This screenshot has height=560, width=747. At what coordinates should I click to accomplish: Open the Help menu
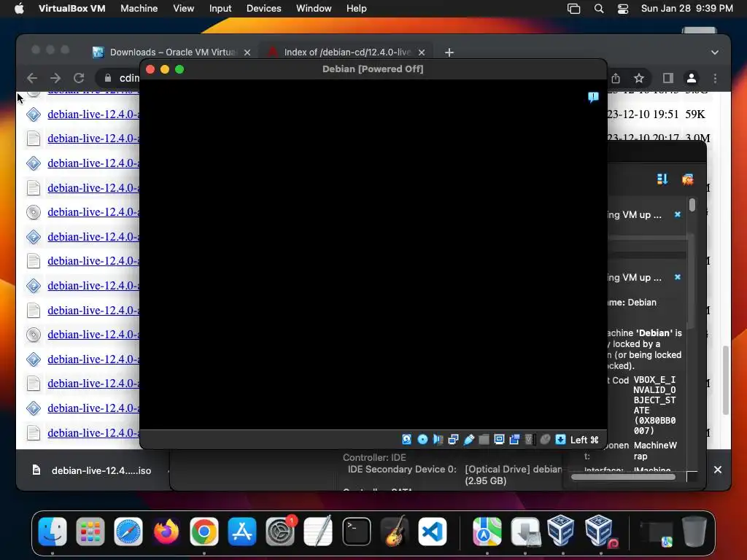(356, 9)
